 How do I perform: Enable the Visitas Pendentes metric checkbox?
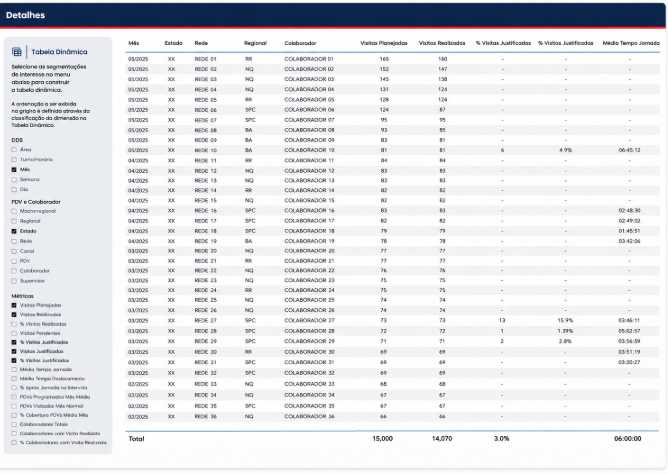pos(14,333)
